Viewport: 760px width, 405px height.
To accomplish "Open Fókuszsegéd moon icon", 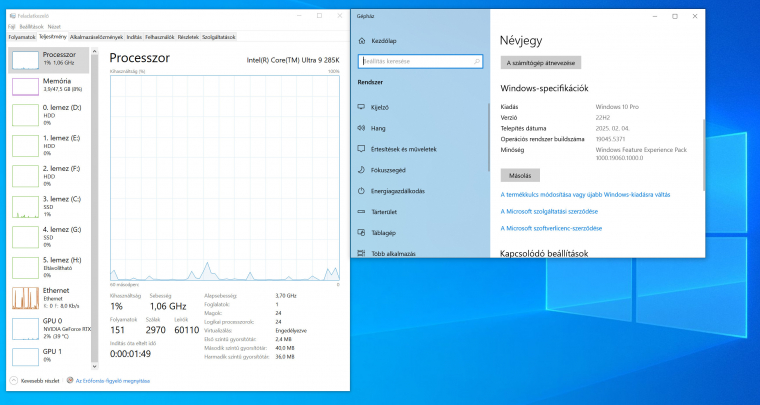I will (361, 170).
